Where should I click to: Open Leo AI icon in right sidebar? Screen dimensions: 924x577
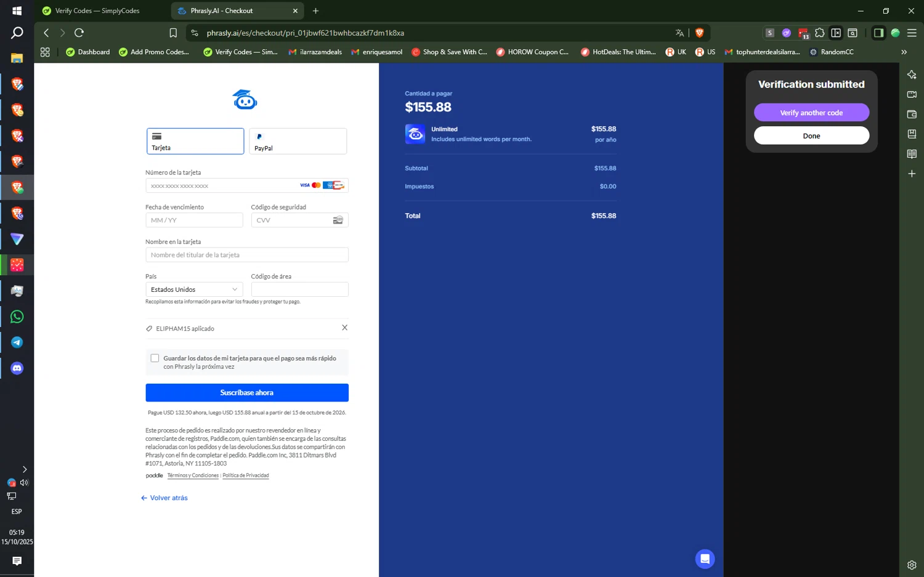point(912,75)
